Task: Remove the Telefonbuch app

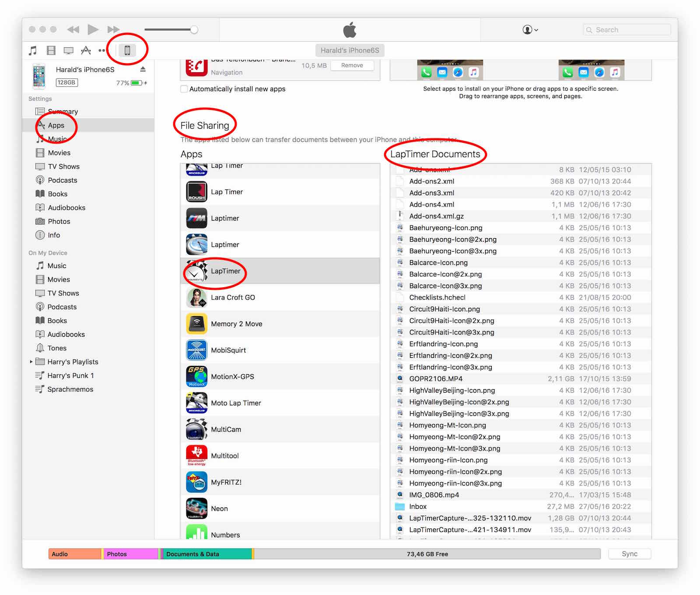Action: click(352, 65)
